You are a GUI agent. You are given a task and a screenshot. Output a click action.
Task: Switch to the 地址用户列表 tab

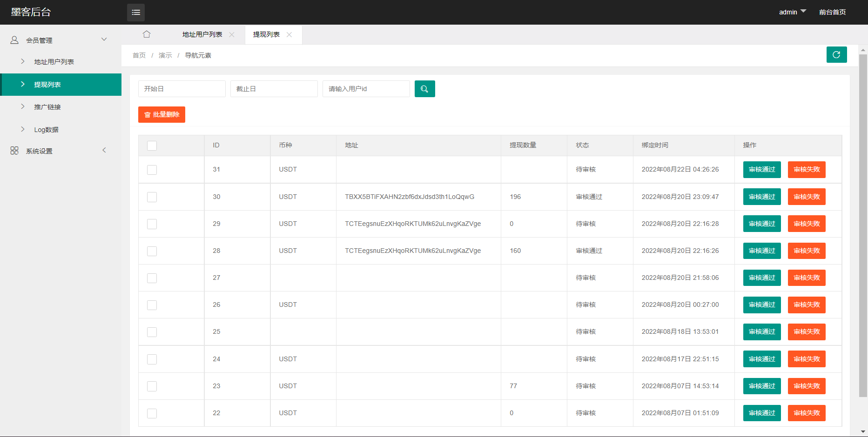tap(202, 34)
